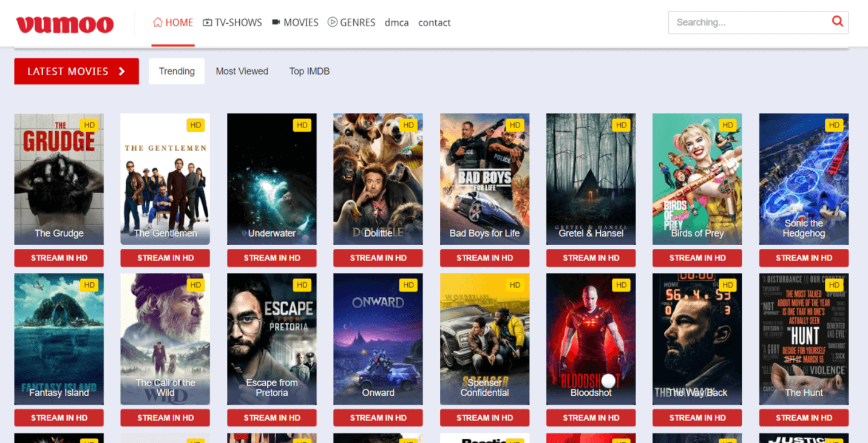
Task: Stream The Gentlemen in HD
Action: tap(165, 258)
